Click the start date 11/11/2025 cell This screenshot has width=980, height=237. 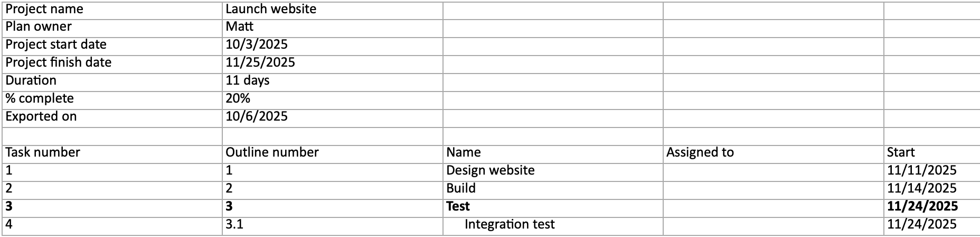click(x=922, y=170)
